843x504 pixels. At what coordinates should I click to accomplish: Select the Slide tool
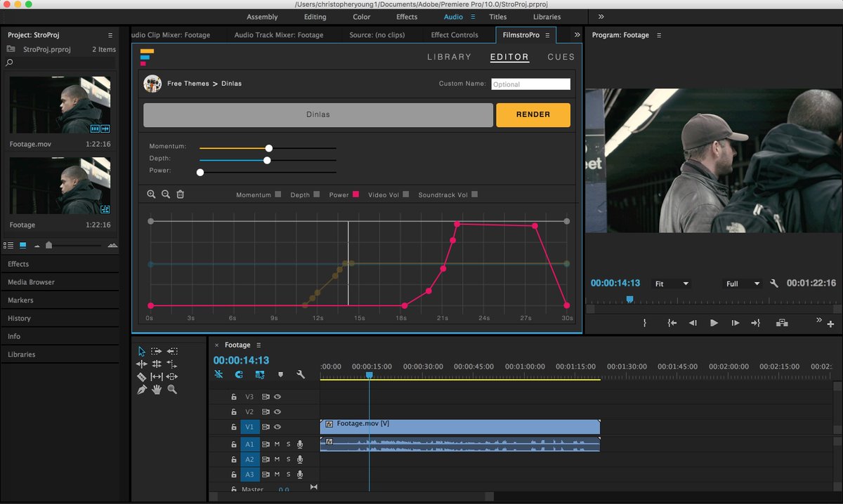(172, 376)
